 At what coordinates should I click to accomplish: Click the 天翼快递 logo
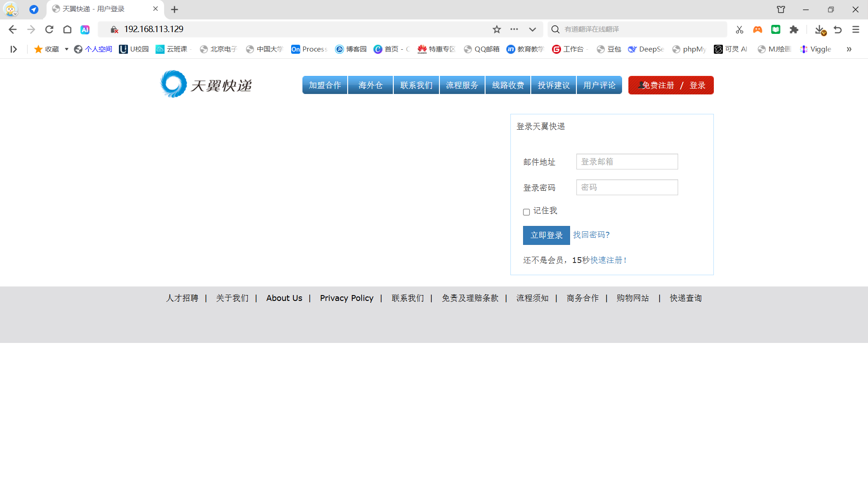click(x=206, y=84)
